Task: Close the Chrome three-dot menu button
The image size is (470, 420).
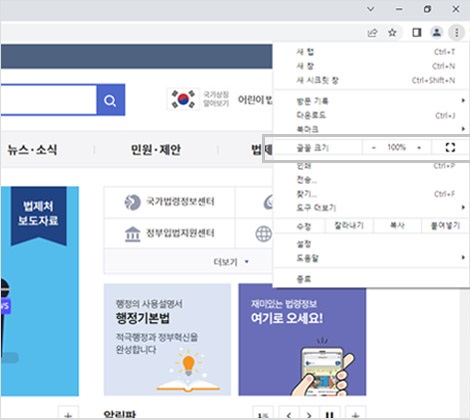Action: [x=457, y=32]
